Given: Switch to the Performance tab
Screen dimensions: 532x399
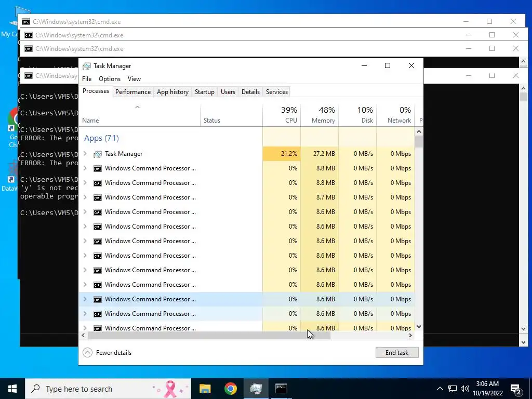Looking at the screenshot, I should tap(132, 92).
